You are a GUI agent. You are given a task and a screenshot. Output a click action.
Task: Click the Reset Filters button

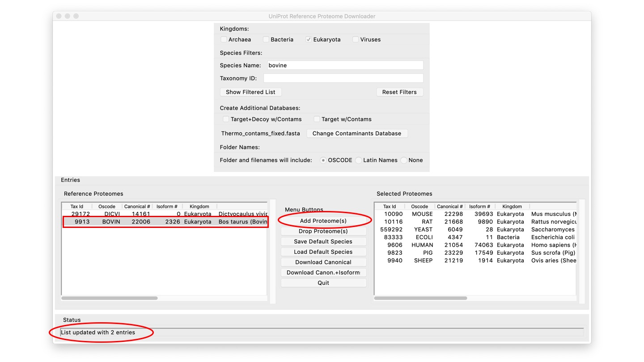(399, 92)
